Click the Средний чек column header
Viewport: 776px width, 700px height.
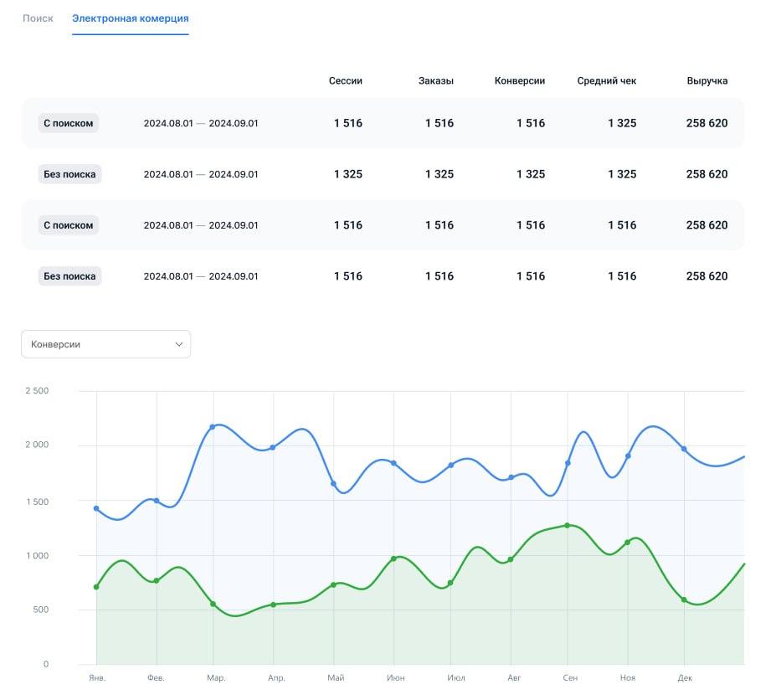607,80
